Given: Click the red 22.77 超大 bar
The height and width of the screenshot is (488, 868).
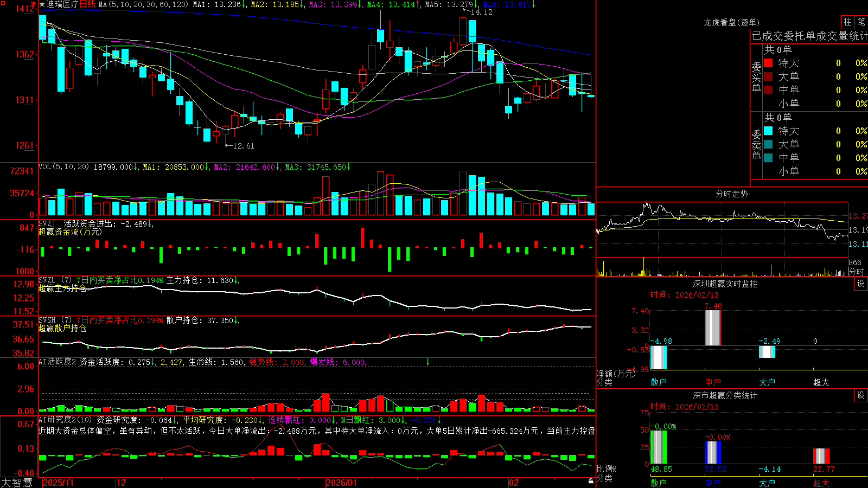Looking at the screenshot, I should click(x=821, y=456).
